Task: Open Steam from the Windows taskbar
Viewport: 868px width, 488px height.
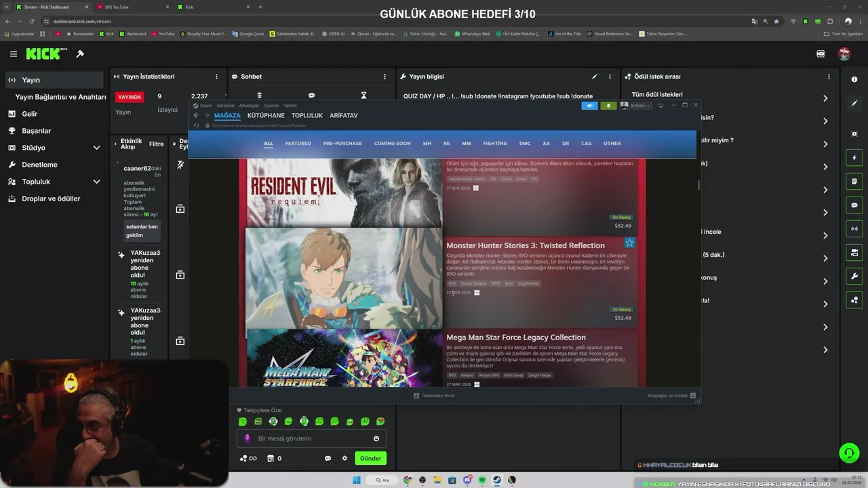Action: coord(497,480)
